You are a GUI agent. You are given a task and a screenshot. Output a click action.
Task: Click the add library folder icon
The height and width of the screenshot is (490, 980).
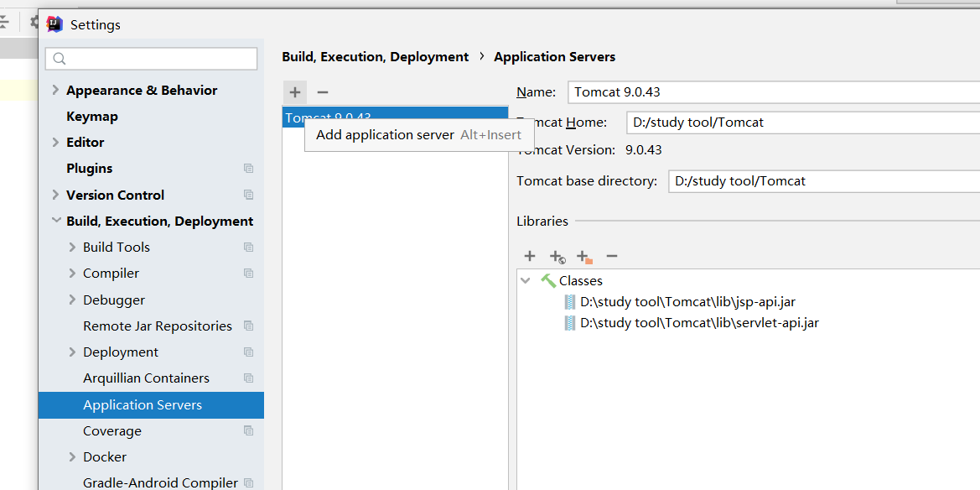tap(584, 257)
